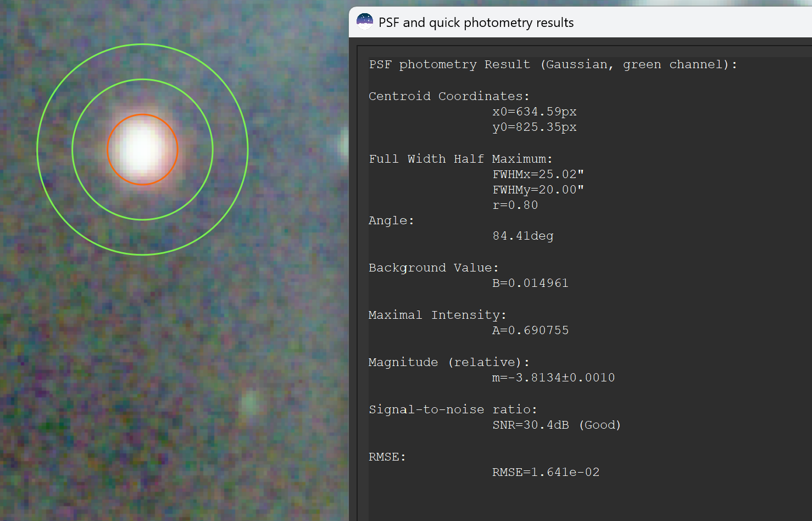Screen dimensions: 812x521
Task: Click the FWHMx=25.02" value
Action: pos(538,174)
